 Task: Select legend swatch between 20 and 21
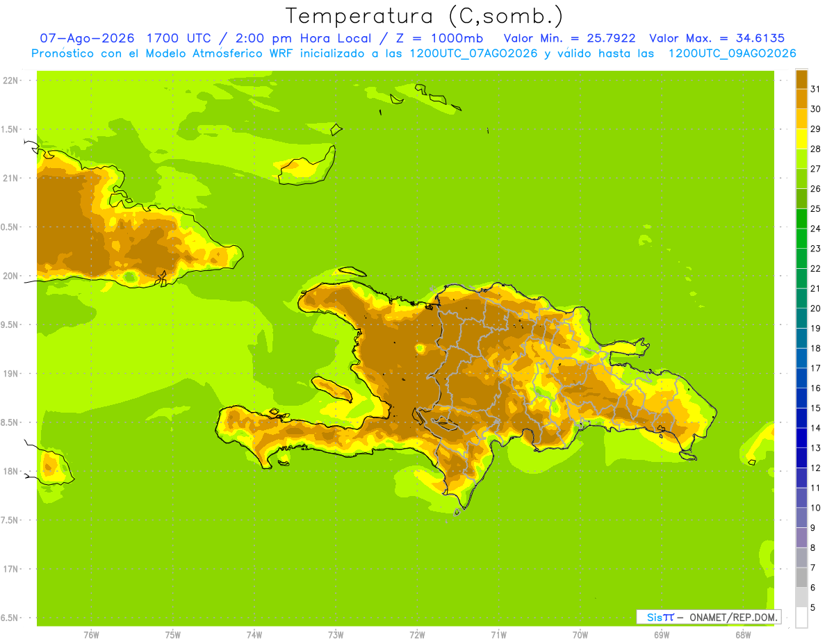pos(801,298)
